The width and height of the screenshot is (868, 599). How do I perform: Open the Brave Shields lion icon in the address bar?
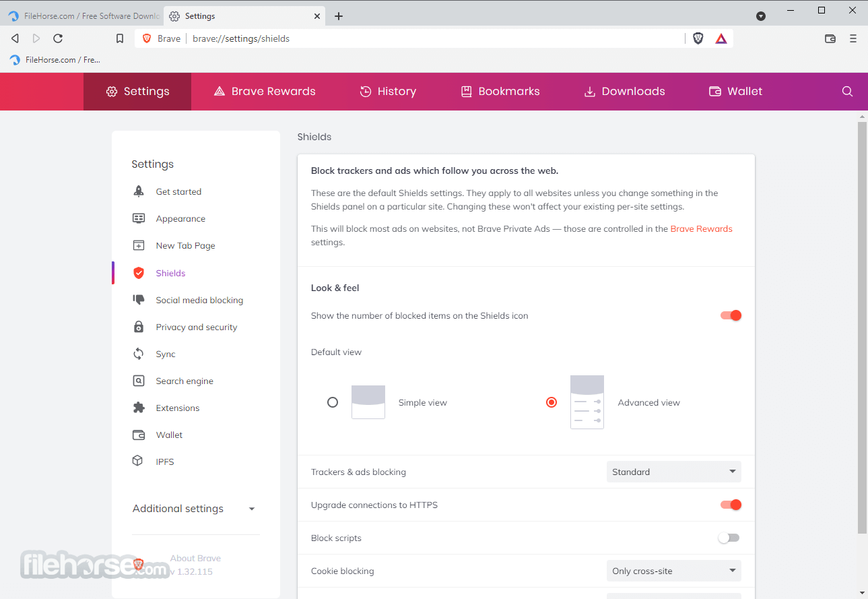coord(698,38)
